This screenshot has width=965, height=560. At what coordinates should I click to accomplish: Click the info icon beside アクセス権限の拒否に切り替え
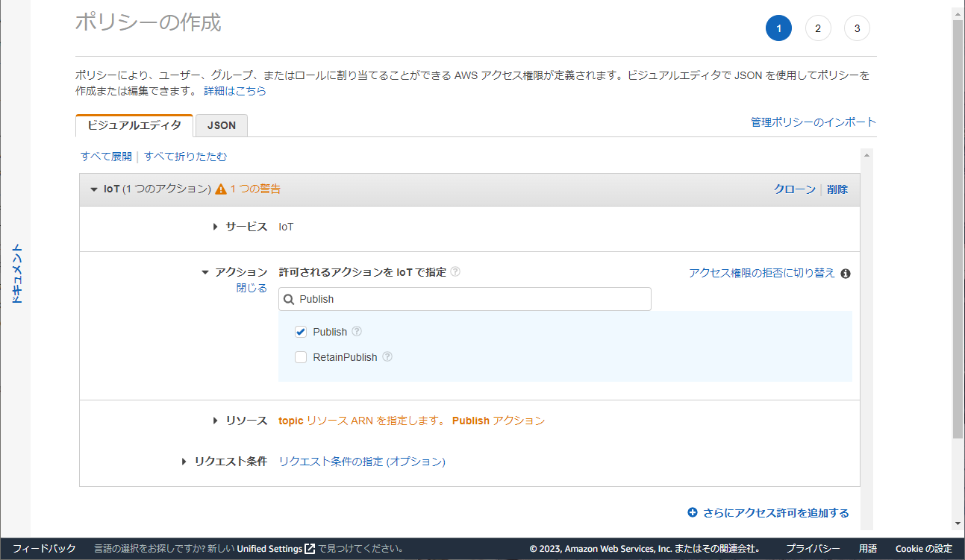[x=846, y=274]
